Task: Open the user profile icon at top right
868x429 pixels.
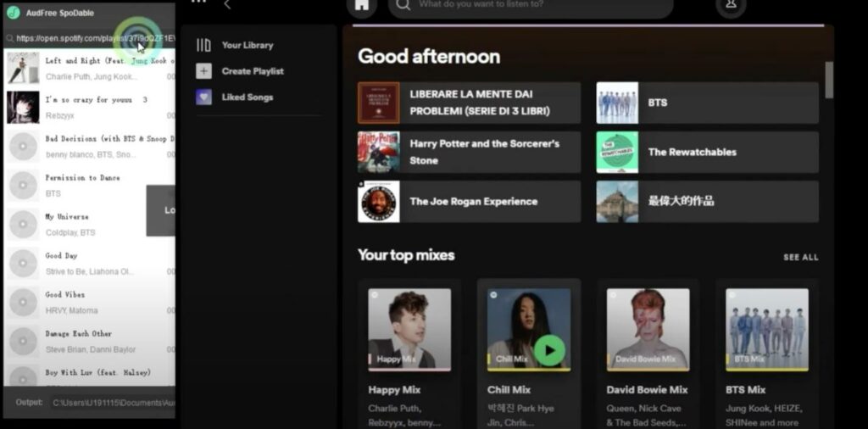Action: 731,4
